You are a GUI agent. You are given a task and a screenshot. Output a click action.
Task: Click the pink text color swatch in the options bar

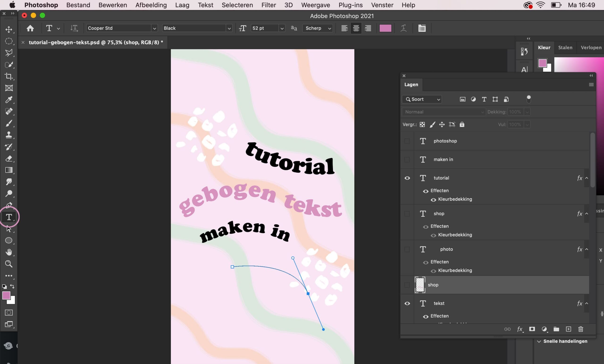[385, 28]
